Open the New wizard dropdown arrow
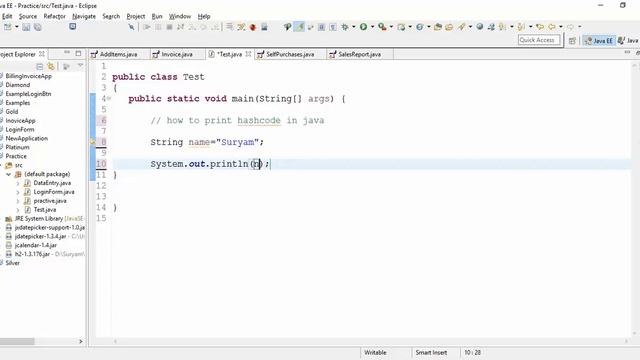 17,27
